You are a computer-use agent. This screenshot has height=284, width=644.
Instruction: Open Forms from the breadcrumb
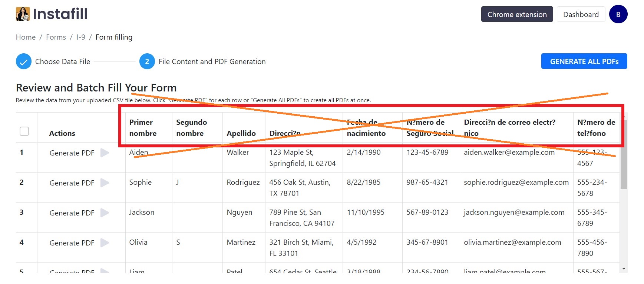56,37
